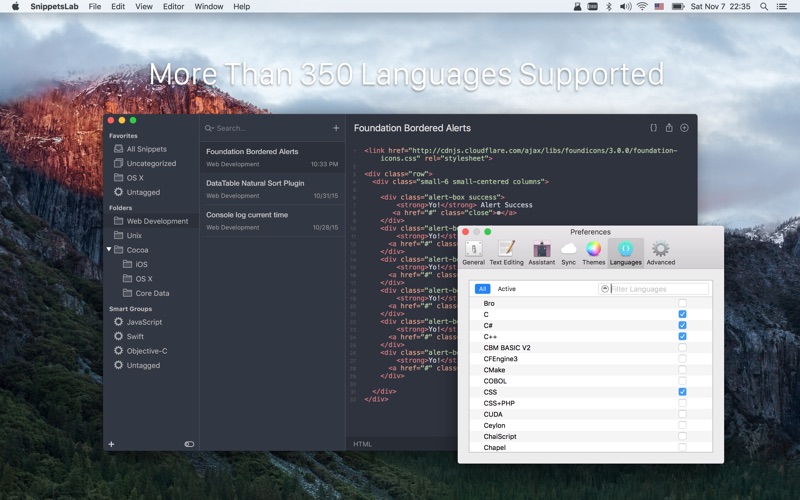Open the Advanced preferences gear
This screenshot has height=500, width=800.
(660, 252)
